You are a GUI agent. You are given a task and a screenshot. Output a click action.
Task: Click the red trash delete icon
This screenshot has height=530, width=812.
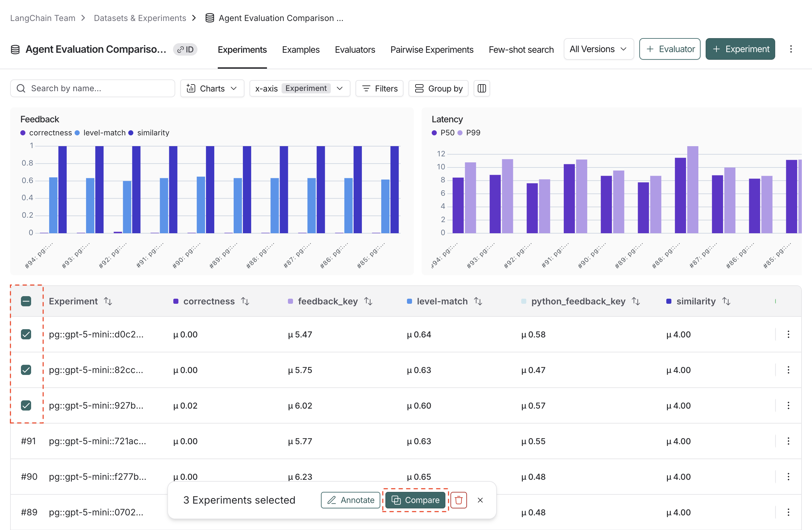[458, 500]
